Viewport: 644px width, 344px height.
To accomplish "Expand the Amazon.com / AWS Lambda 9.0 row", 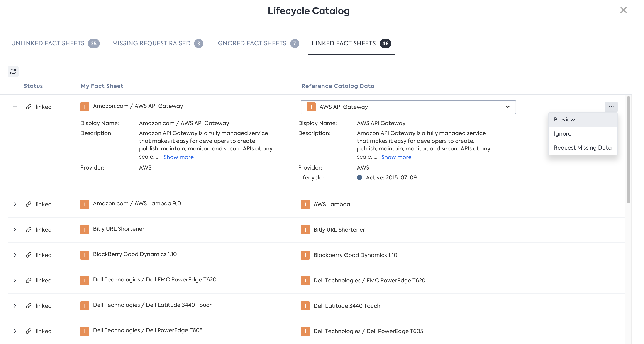I will pyautogui.click(x=15, y=204).
